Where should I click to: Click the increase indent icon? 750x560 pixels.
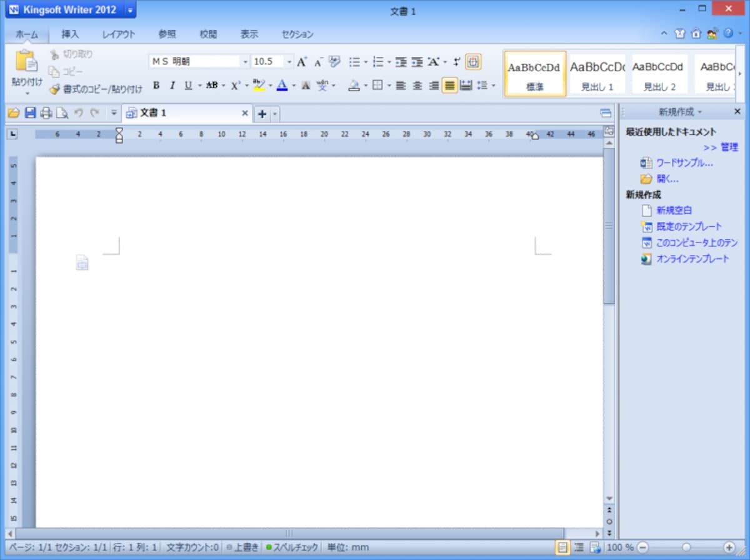click(x=417, y=62)
